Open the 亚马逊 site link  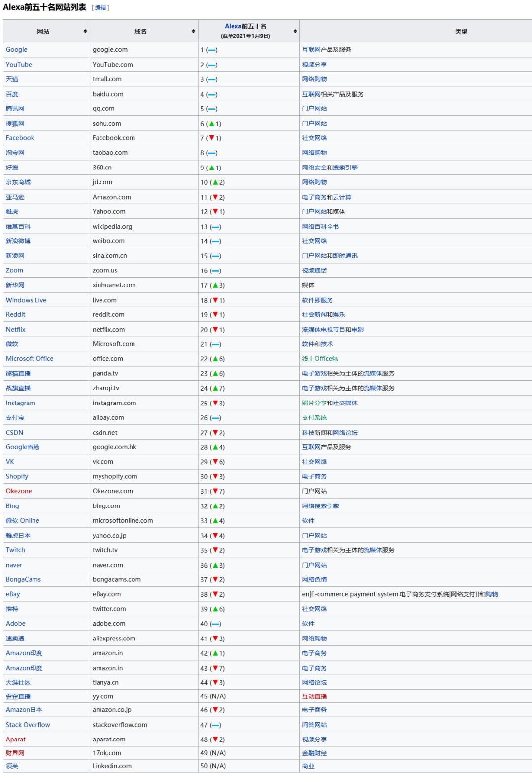[x=15, y=197]
